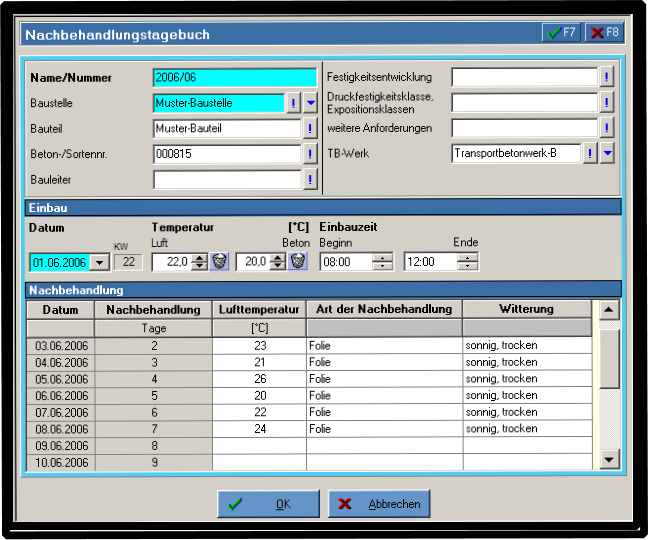This screenshot has height=540, width=648.
Task: Click the exclamation button next to Bauleiter
Action: pos(310,180)
